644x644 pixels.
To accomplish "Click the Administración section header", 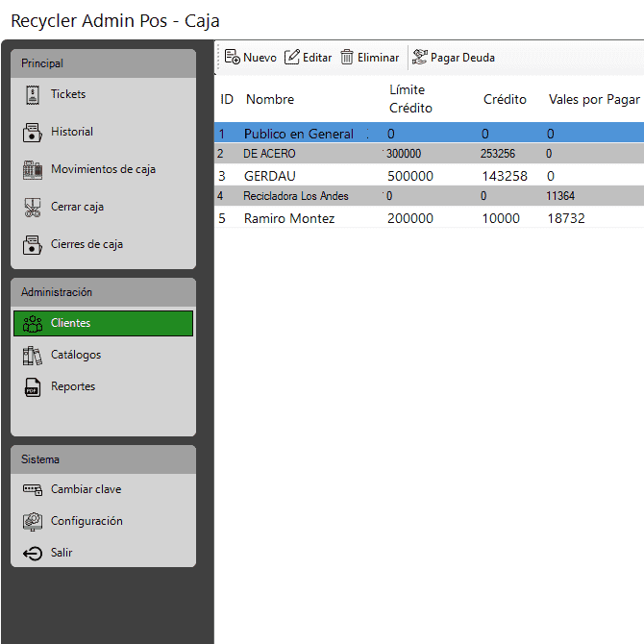I will [x=103, y=292].
